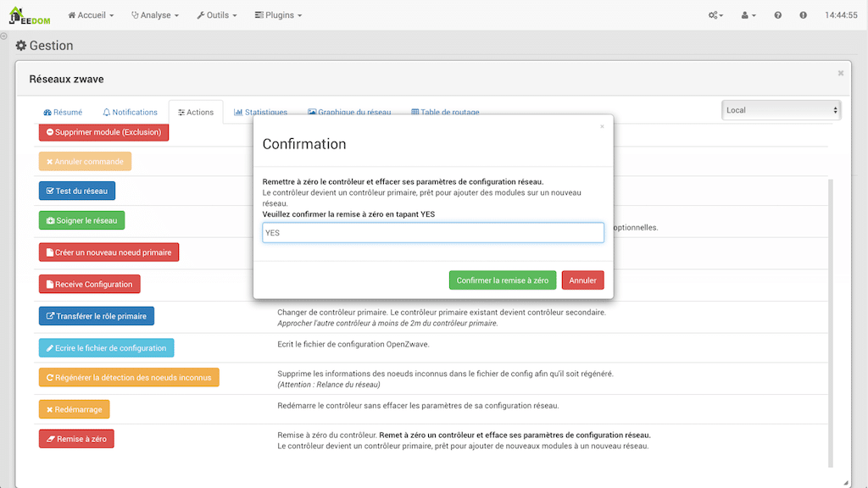Expand the Analyse dropdown menu
The width and height of the screenshot is (868, 488).
pos(155,15)
